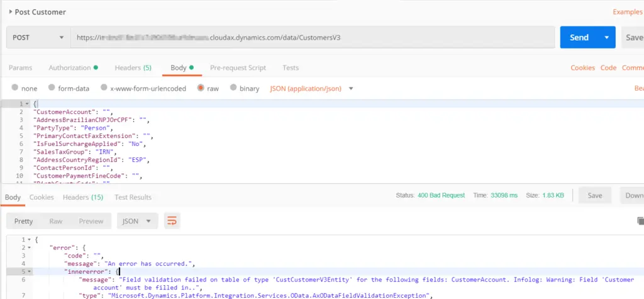The image size is (644, 299).
Task: Click the "CustomerAccount" line in request body
Action: [x=73, y=112]
